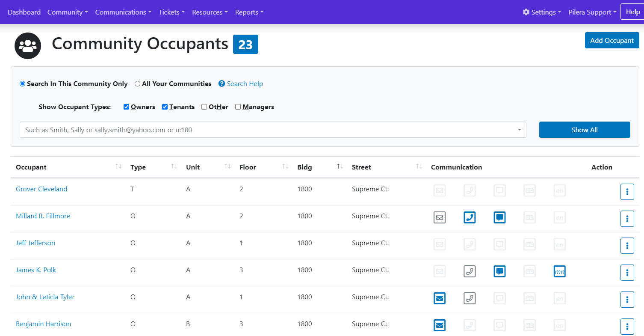Open Grover Cleveland's occupant profile link
The width and height of the screenshot is (644, 336).
[41, 189]
